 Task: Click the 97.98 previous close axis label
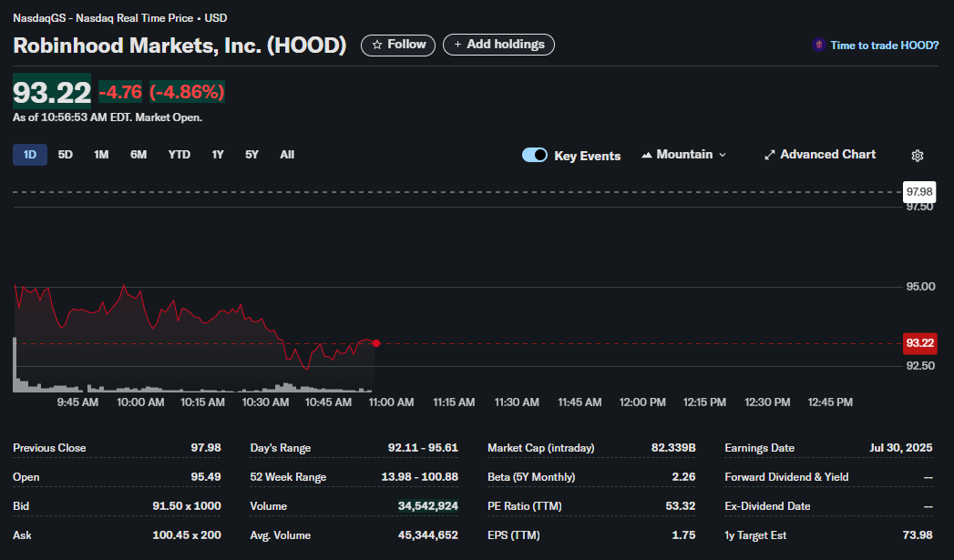(919, 191)
